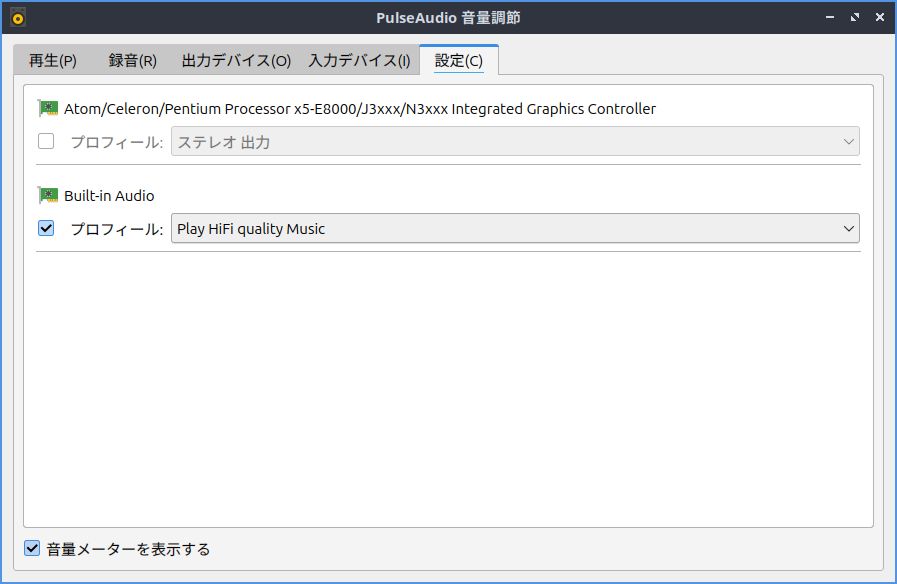The height and width of the screenshot is (584, 897).
Task: Open the ステレオ 出力 profile dropdown
Action: point(515,142)
